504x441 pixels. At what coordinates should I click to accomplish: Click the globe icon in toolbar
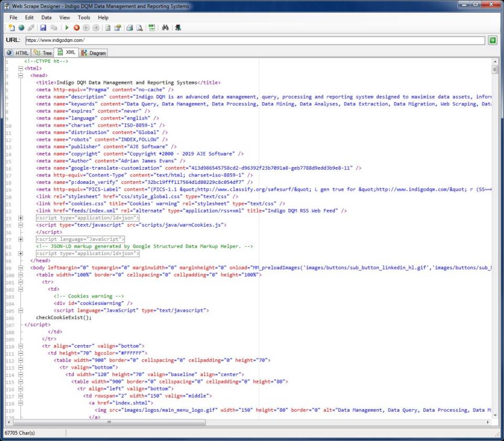pyautogui.click(x=21, y=28)
